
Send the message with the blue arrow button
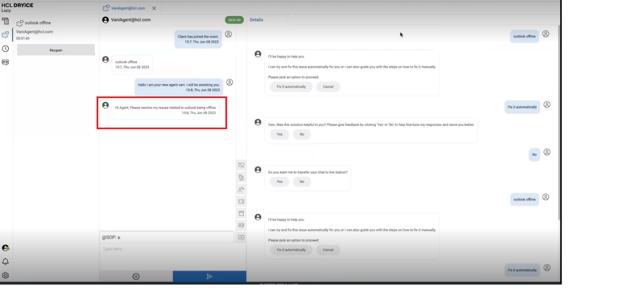pos(209,276)
